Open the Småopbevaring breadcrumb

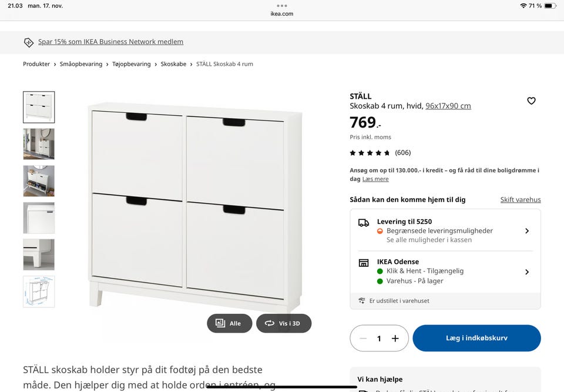click(81, 64)
